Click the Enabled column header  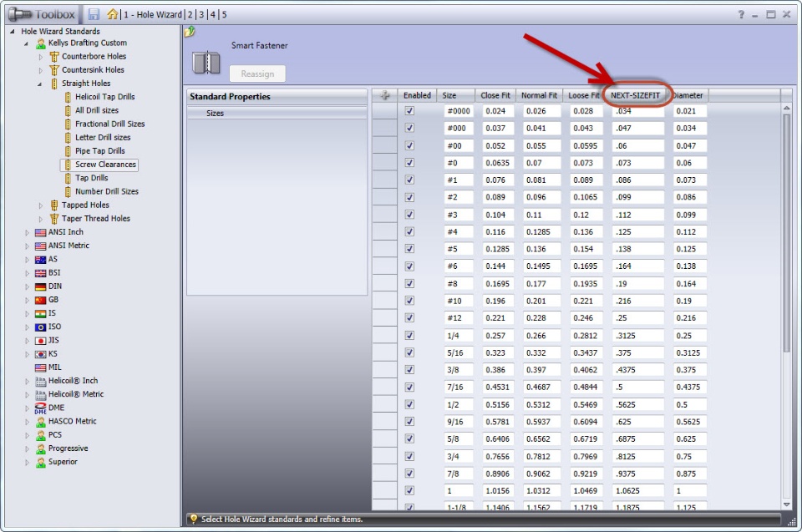[417, 95]
